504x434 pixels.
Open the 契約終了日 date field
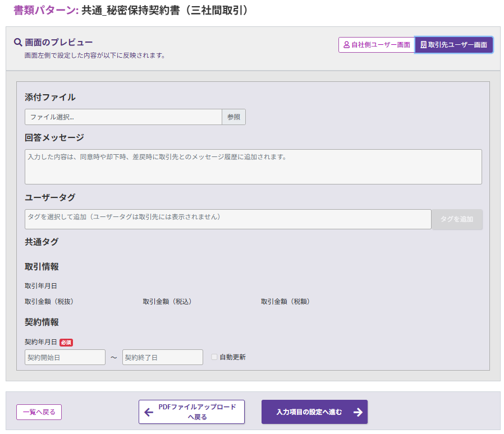[163, 357]
